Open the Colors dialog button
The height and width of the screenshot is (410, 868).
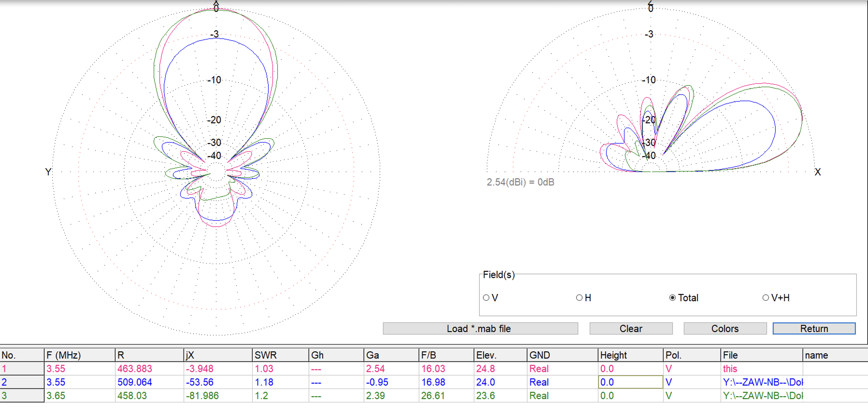coord(725,328)
